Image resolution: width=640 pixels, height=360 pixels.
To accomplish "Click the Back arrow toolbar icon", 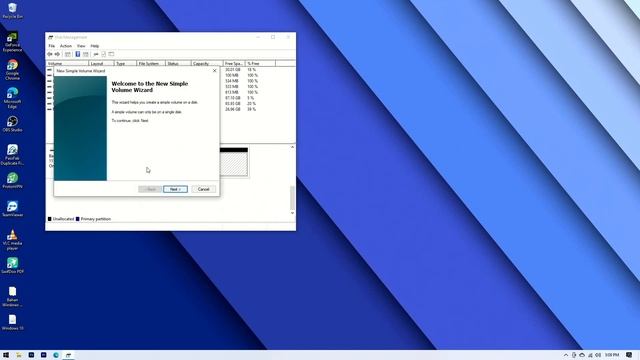I will tap(50, 54).
